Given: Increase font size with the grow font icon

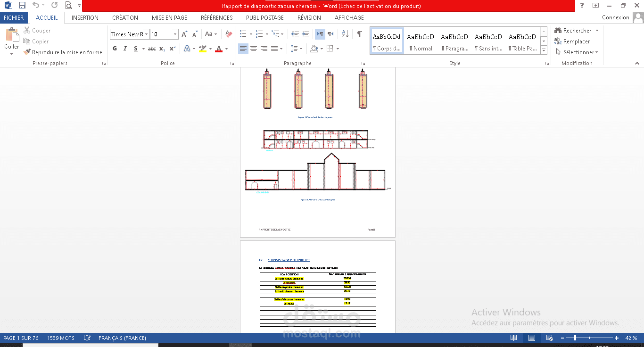Looking at the screenshot, I should coord(185,34).
